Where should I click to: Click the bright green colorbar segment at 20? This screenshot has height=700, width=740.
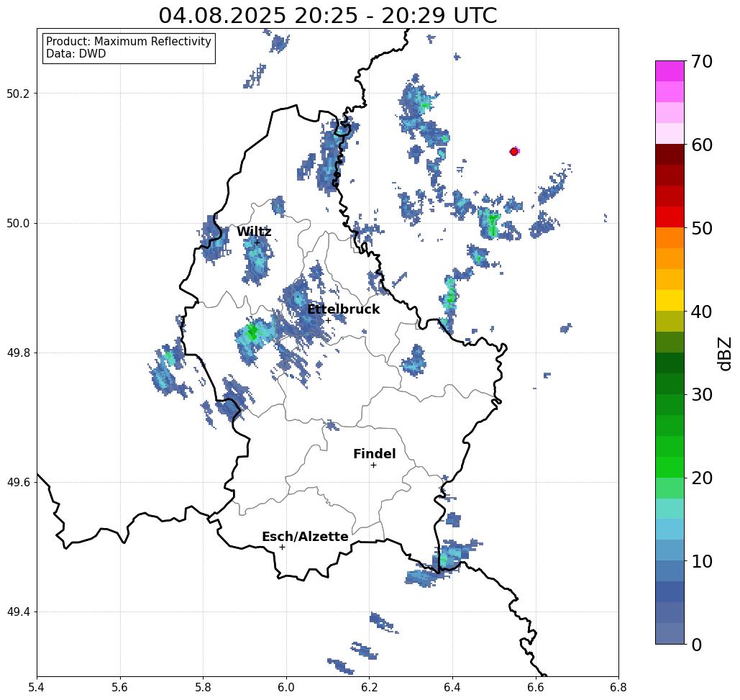(x=670, y=468)
